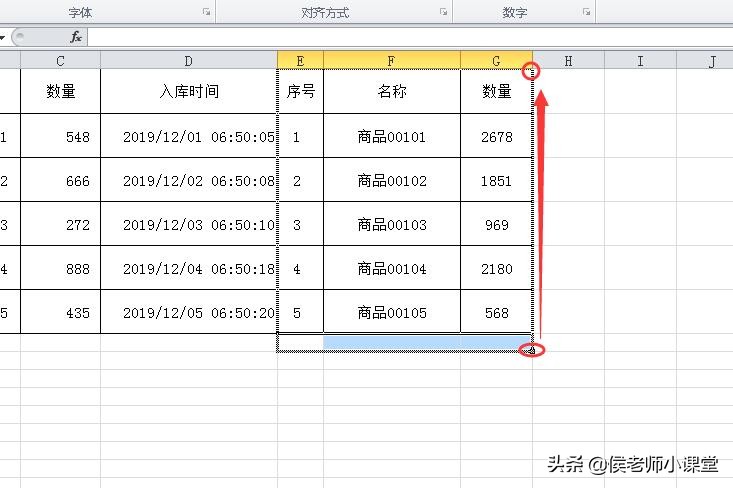The image size is (733, 488).
Task: Select the cell containing 2678
Action: coord(496,136)
